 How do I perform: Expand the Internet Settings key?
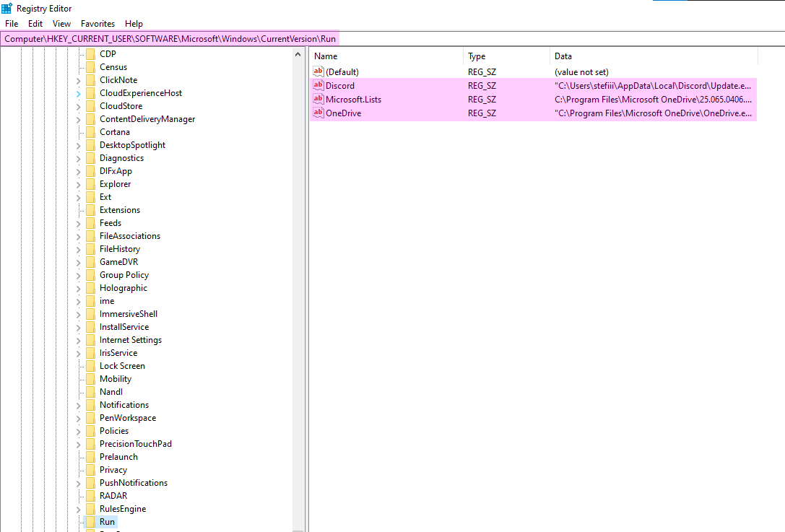tap(79, 341)
